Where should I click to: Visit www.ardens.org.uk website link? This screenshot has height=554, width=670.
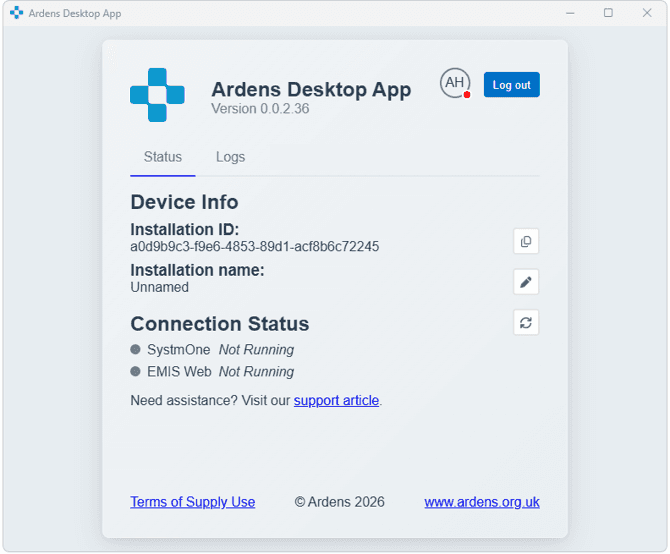482,502
